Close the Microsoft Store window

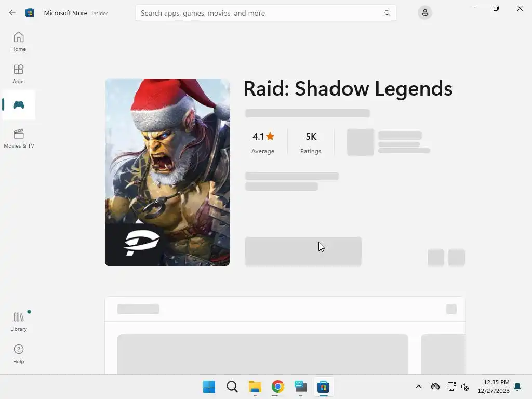520,8
